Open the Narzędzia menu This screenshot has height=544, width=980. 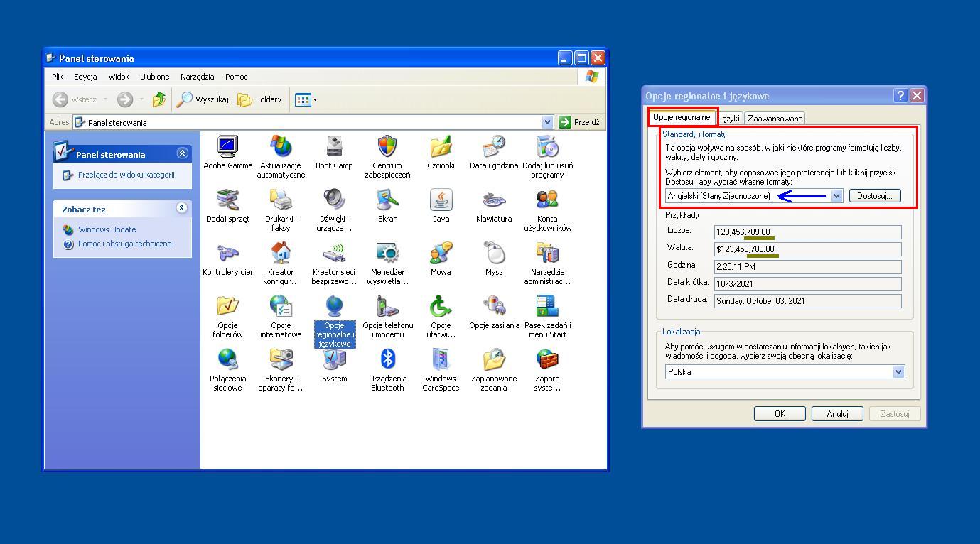coord(198,77)
